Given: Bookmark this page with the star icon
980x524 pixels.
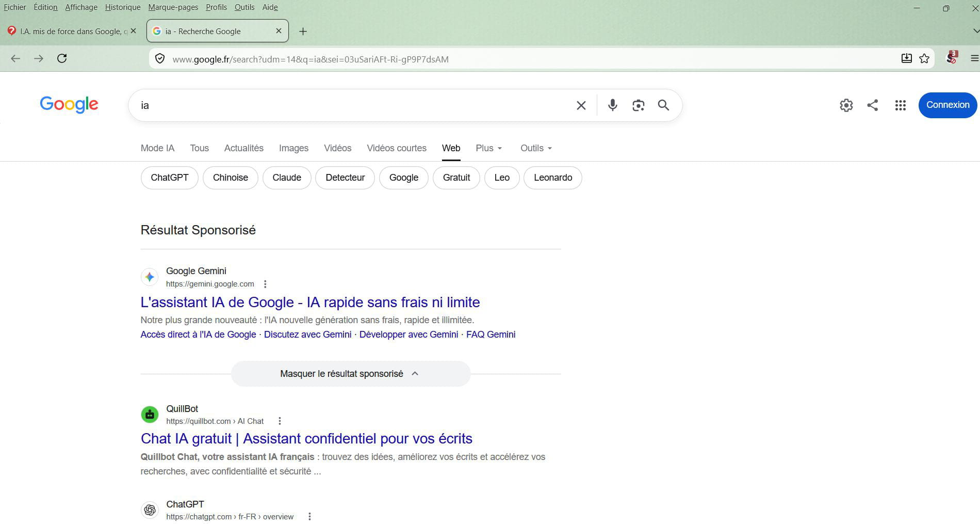Looking at the screenshot, I should click(924, 58).
